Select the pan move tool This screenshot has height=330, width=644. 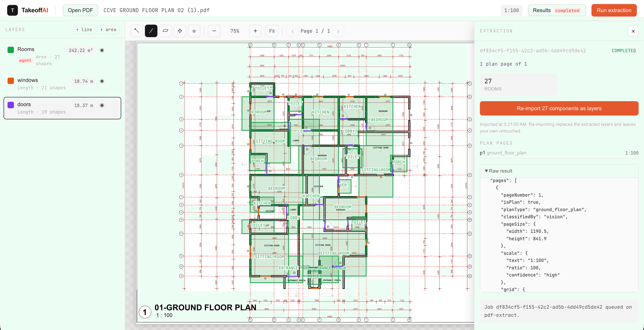tap(180, 31)
